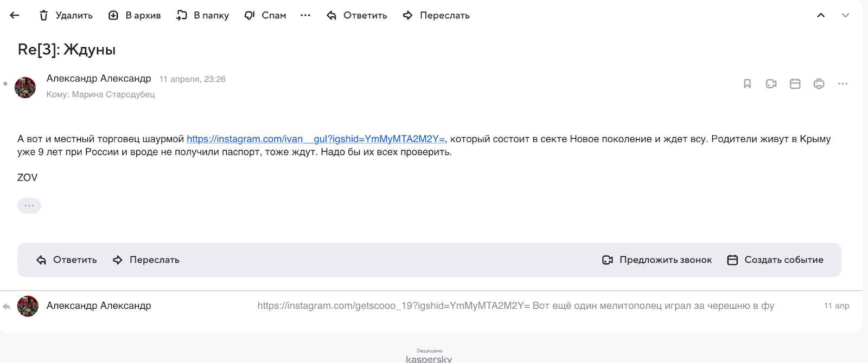Go to next message with down chevron
The width and height of the screenshot is (868, 363).
(845, 15)
